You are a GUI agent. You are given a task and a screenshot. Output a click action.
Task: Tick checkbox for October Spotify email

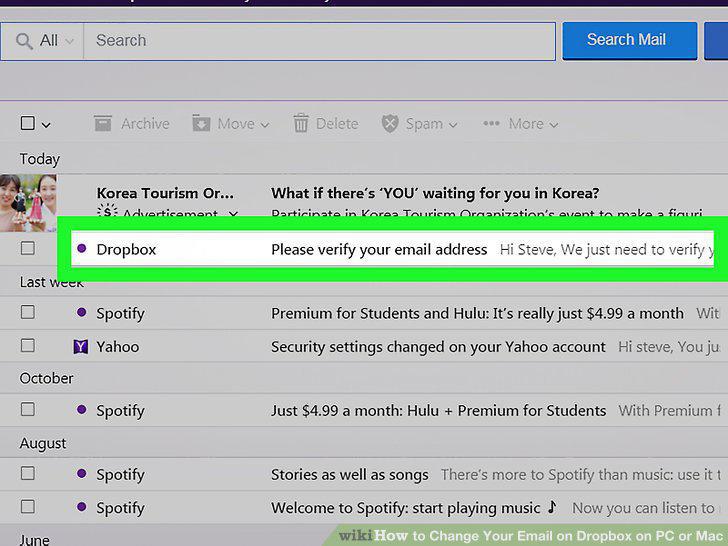coord(28,410)
